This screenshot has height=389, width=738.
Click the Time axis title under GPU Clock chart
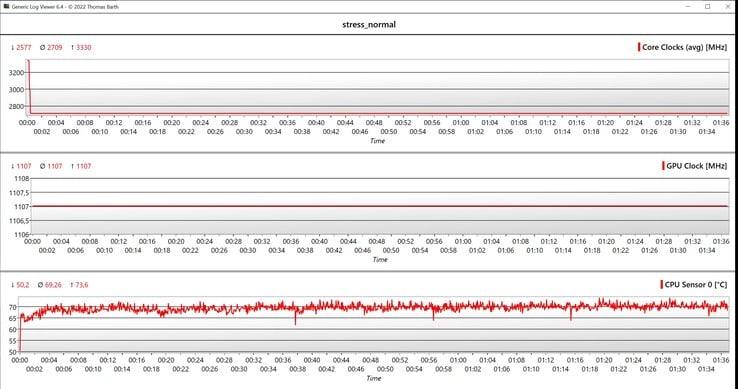click(x=380, y=259)
